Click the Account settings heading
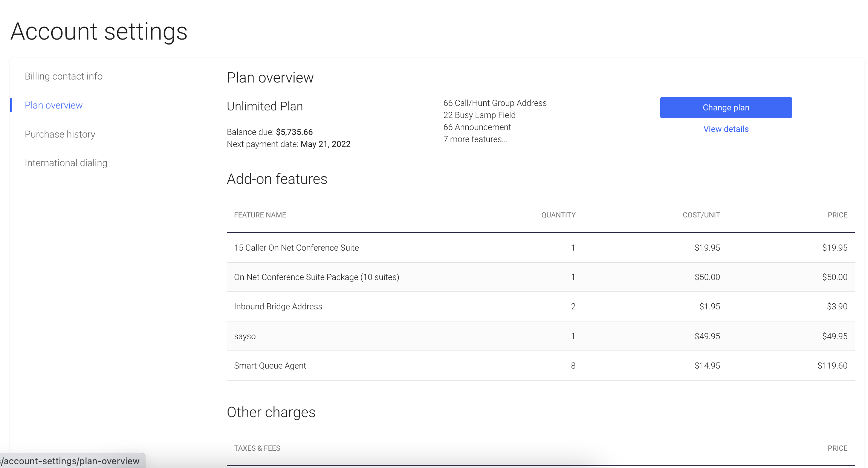This screenshot has width=868, height=468. [99, 32]
